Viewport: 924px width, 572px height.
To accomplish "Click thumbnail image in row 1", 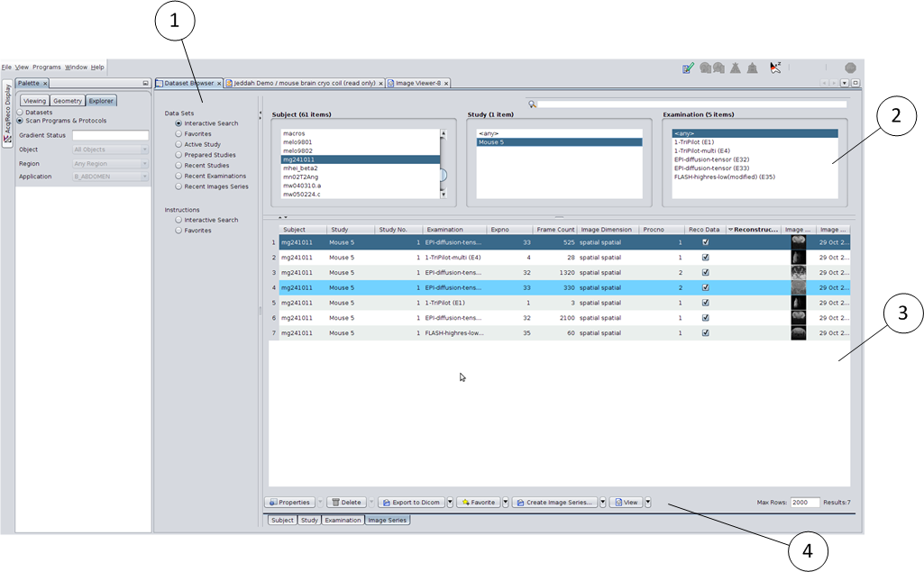I will click(798, 242).
